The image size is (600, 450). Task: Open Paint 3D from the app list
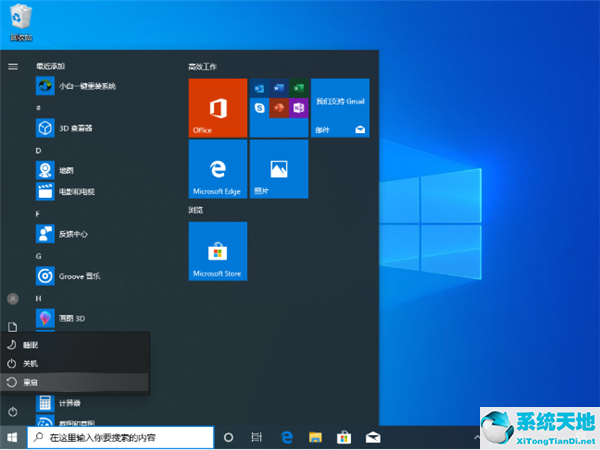pyautogui.click(x=60, y=318)
